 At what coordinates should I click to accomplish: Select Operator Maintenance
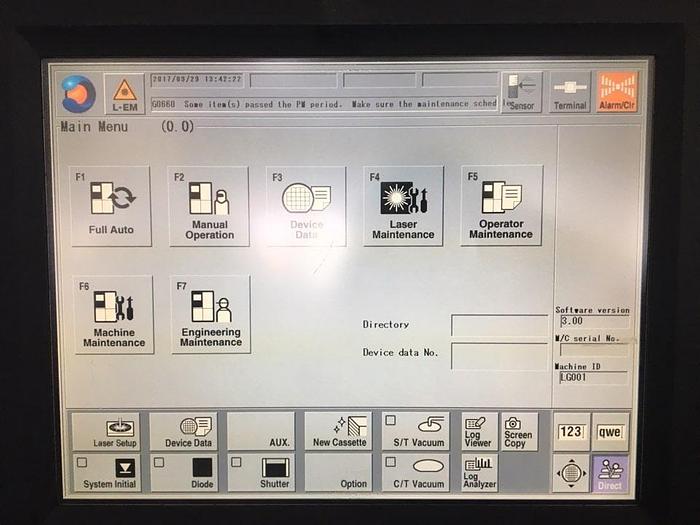[x=501, y=206]
